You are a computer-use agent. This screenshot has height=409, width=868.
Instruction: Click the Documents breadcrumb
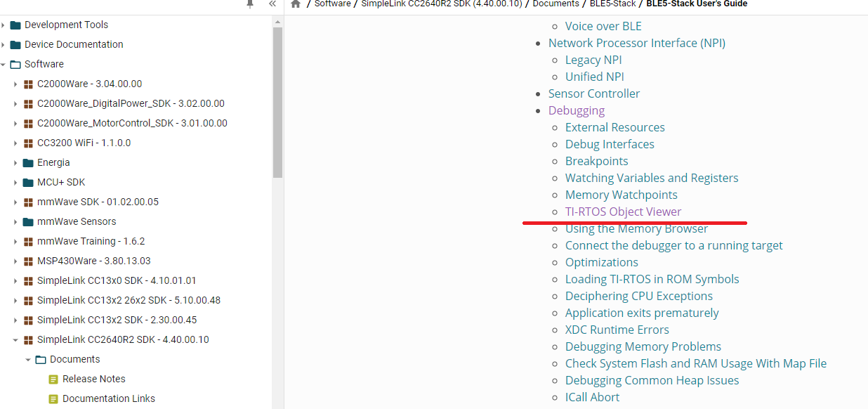[x=556, y=4]
